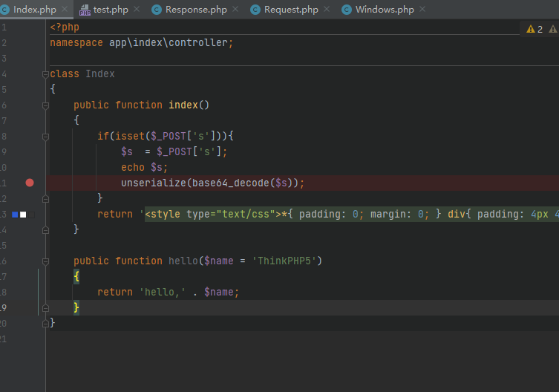
Task: Click the function name hello
Action: 183,261
